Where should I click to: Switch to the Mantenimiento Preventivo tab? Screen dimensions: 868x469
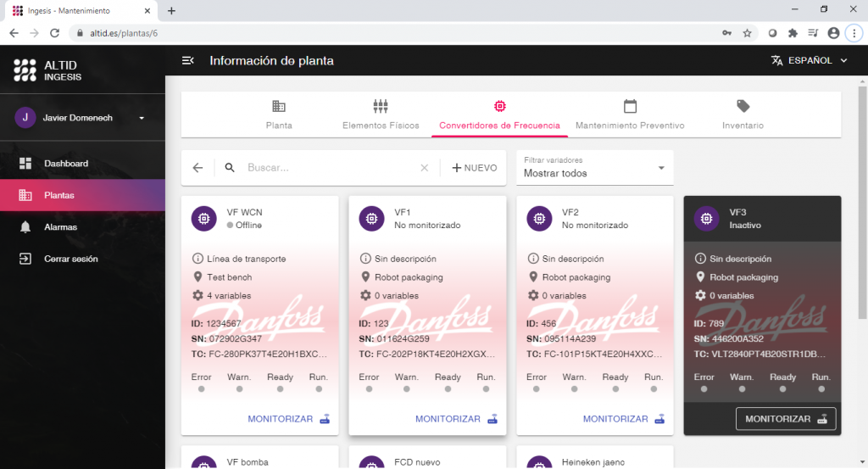tap(630, 115)
